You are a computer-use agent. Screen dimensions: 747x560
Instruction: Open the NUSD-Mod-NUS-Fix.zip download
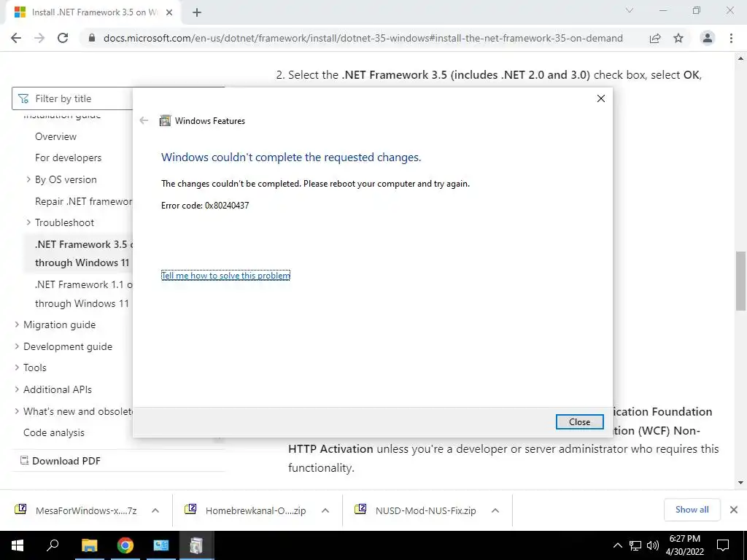pos(416,510)
